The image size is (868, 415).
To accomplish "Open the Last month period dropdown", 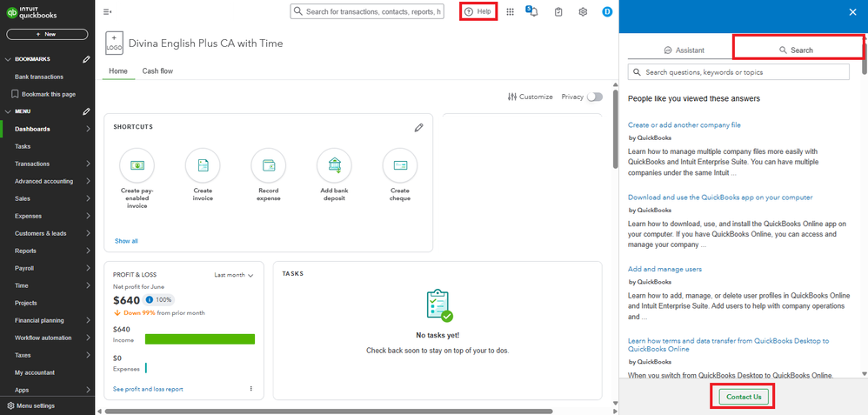I will pyautogui.click(x=234, y=275).
